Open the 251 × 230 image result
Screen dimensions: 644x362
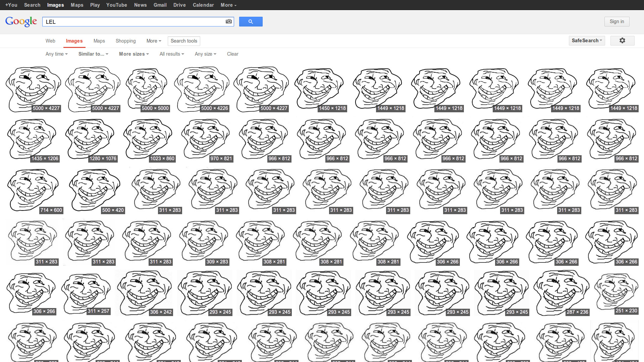coord(616,293)
